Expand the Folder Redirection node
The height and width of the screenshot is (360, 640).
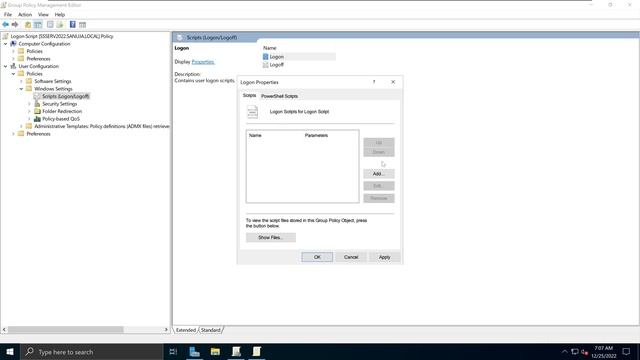tap(29, 111)
